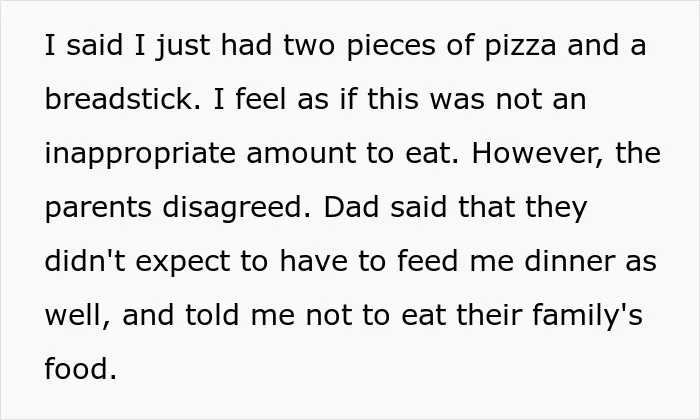The width and height of the screenshot is (700, 420).
Task: Click the word "Dad" in fourth line
Action: pyautogui.click(x=351, y=207)
